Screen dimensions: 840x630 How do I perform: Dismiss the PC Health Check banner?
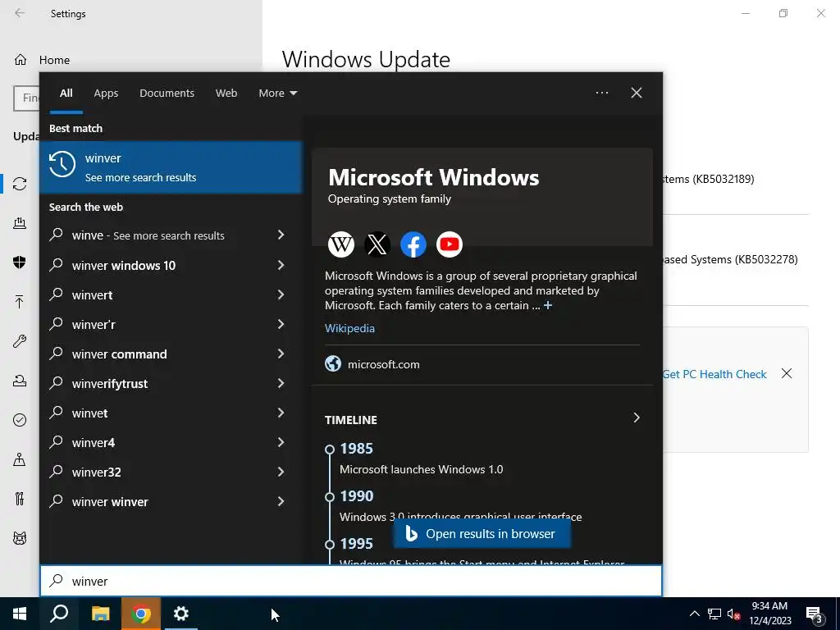pyautogui.click(x=786, y=373)
